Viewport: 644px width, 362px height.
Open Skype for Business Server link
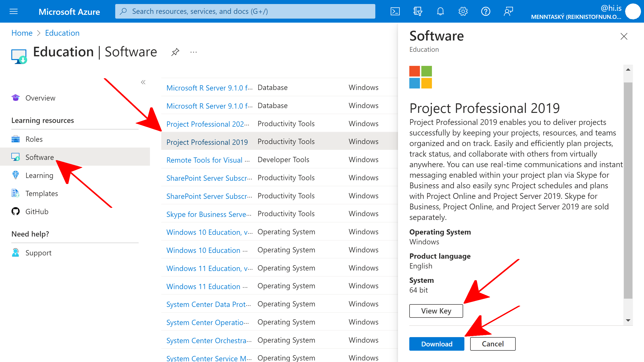tap(209, 214)
